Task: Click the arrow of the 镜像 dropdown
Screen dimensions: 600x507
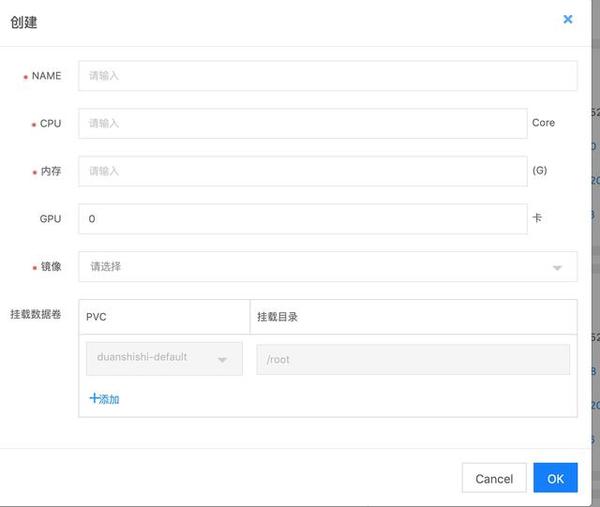Action: tap(557, 267)
